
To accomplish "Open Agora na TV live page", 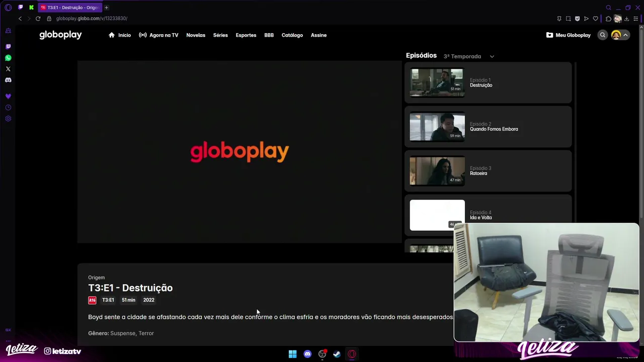I will tap(158, 35).
